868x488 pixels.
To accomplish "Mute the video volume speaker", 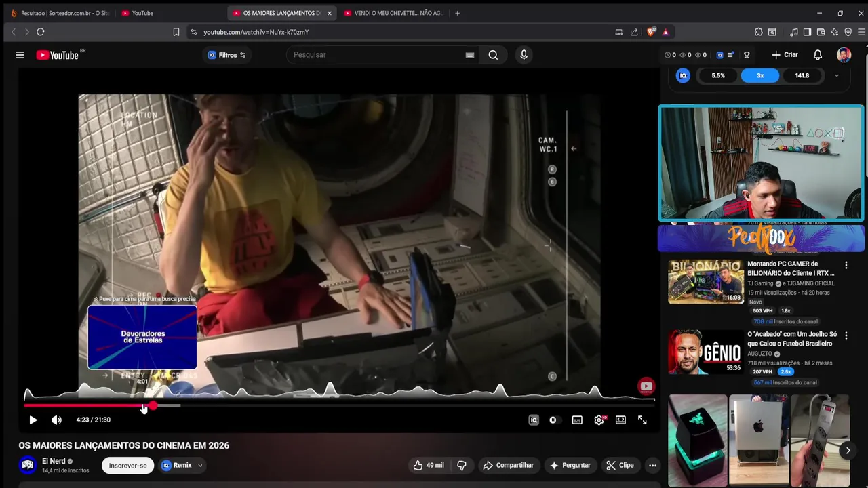I will point(56,420).
